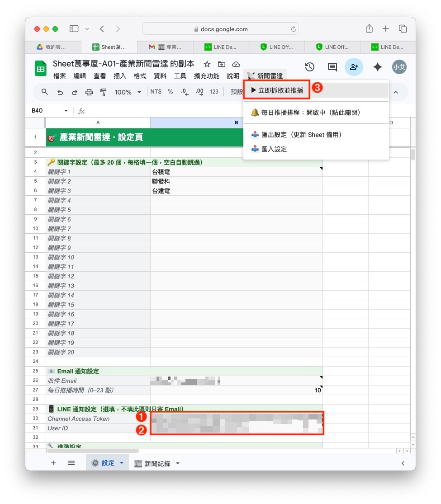441x504 pixels.
Task: Open version history clock icon
Action: 310,67
